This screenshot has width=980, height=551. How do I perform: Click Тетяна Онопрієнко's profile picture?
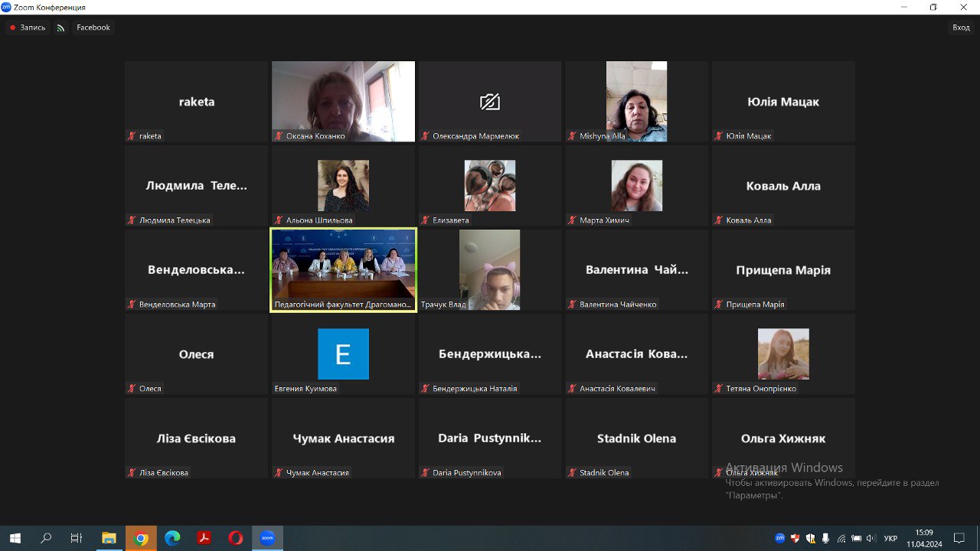[782, 354]
